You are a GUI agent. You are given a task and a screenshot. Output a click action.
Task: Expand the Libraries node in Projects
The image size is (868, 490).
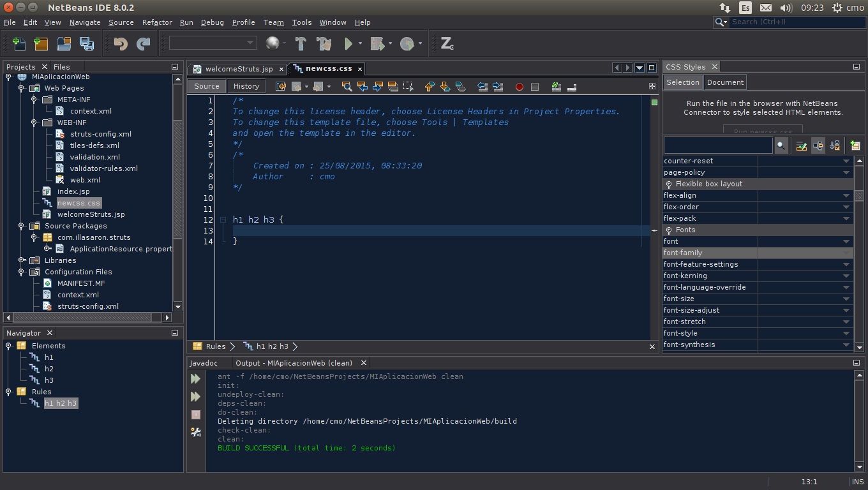(x=21, y=260)
